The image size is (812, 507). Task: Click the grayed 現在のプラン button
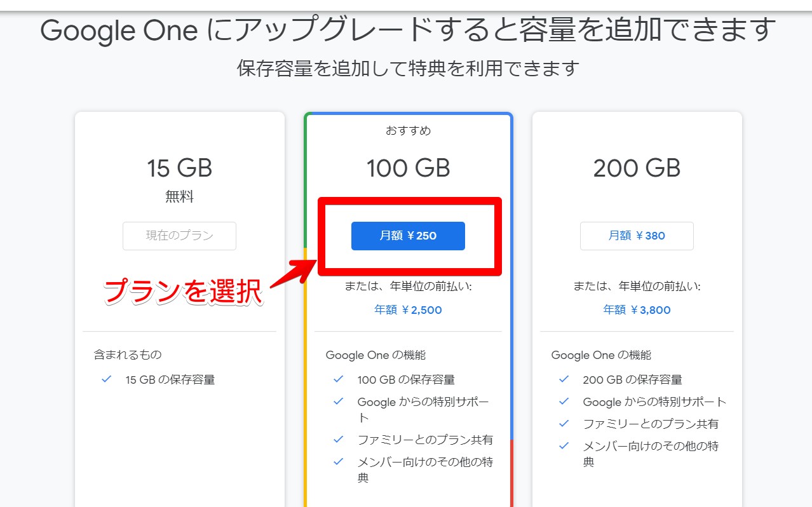179,236
